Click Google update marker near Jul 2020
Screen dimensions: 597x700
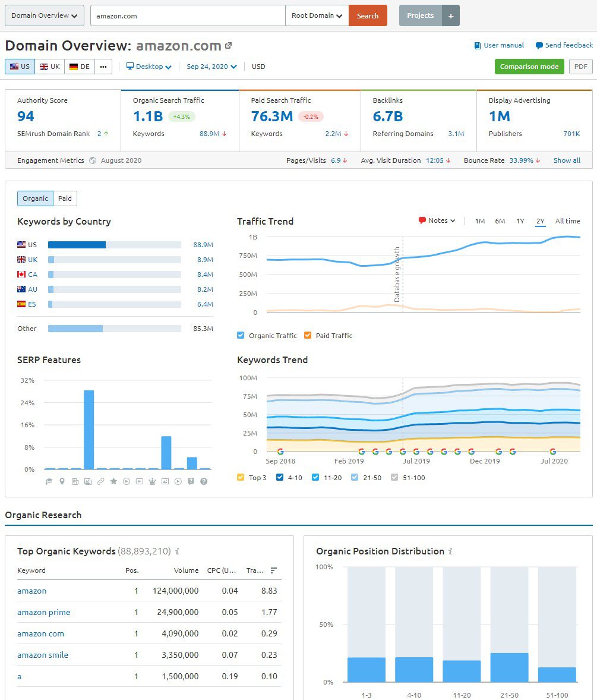click(553, 452)
